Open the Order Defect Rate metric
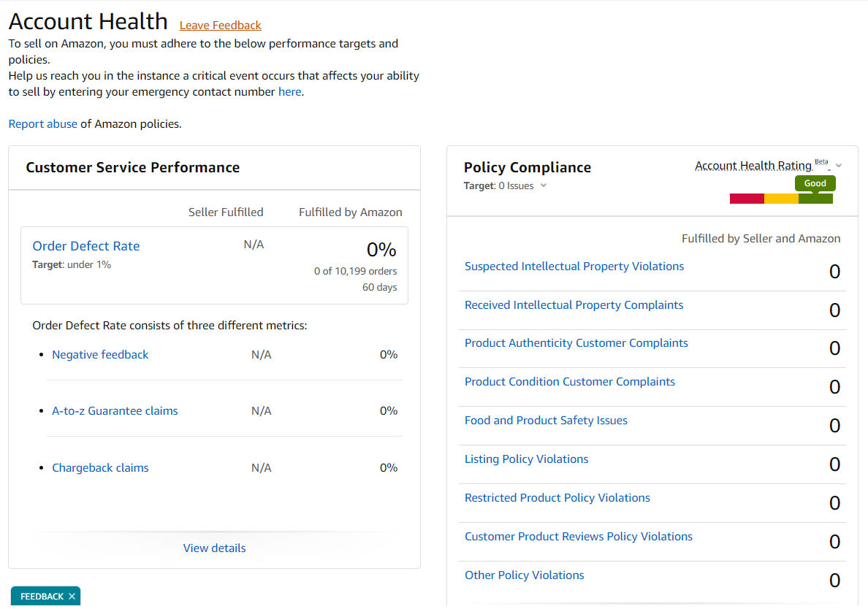The image size is (868, 609). pos(86,246)
